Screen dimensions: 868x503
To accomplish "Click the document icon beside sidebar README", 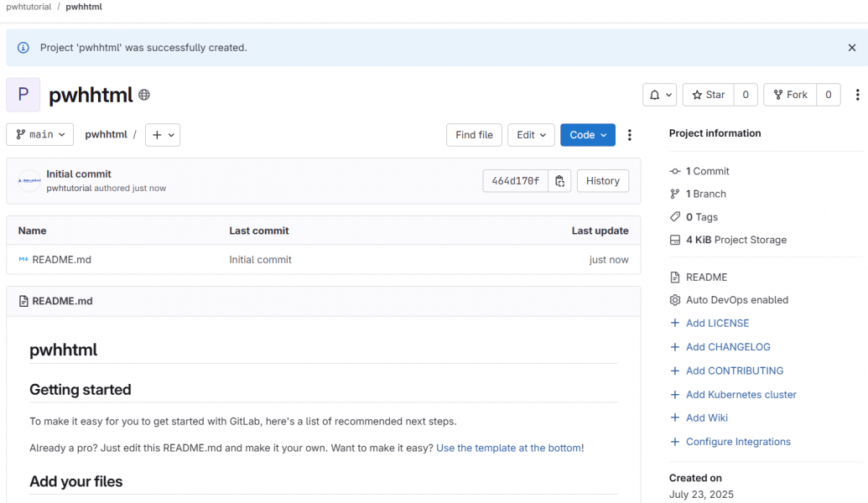I will 675,277.
